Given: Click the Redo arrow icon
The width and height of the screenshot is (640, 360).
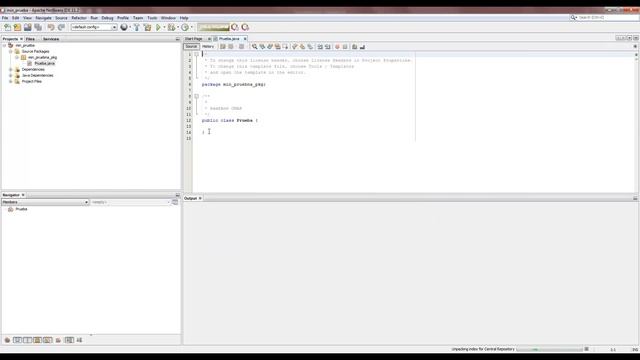Looking at the screenshot, I should point(61,27).
